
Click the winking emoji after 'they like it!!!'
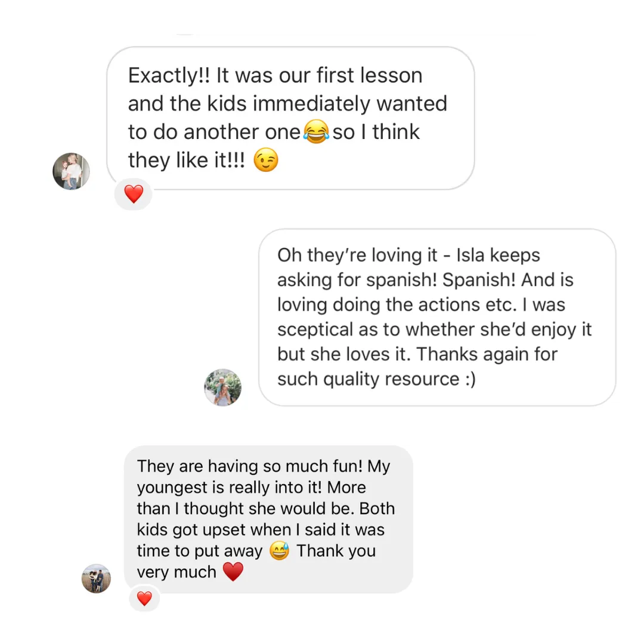click(x=266, y=160)
